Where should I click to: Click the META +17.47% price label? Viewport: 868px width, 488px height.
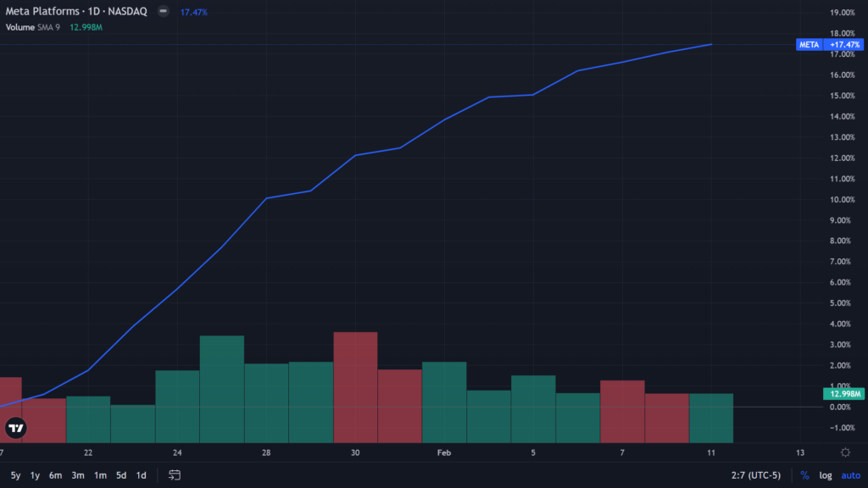[x=829, y=45]
